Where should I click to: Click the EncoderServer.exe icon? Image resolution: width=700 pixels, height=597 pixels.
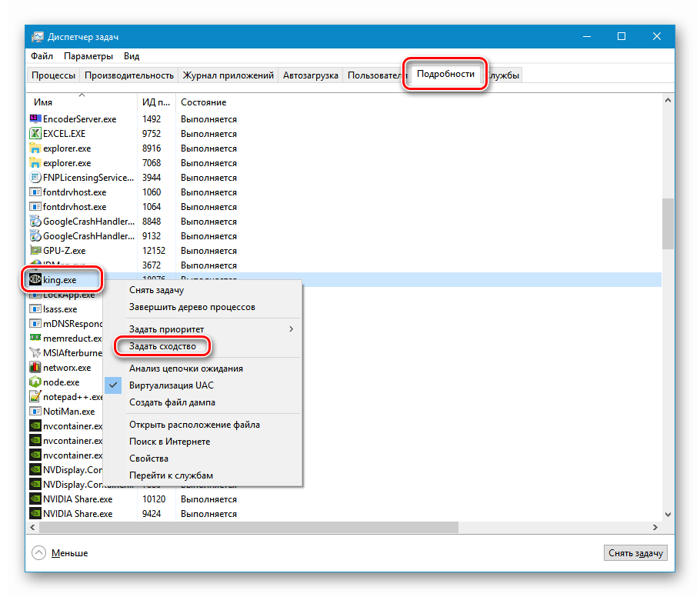point(35,118)
